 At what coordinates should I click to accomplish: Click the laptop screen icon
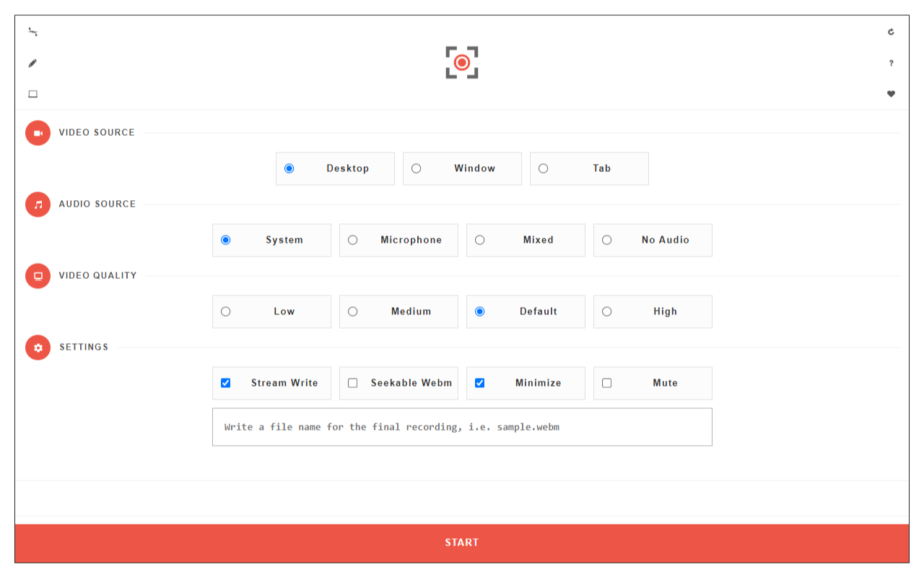(32, 94)
